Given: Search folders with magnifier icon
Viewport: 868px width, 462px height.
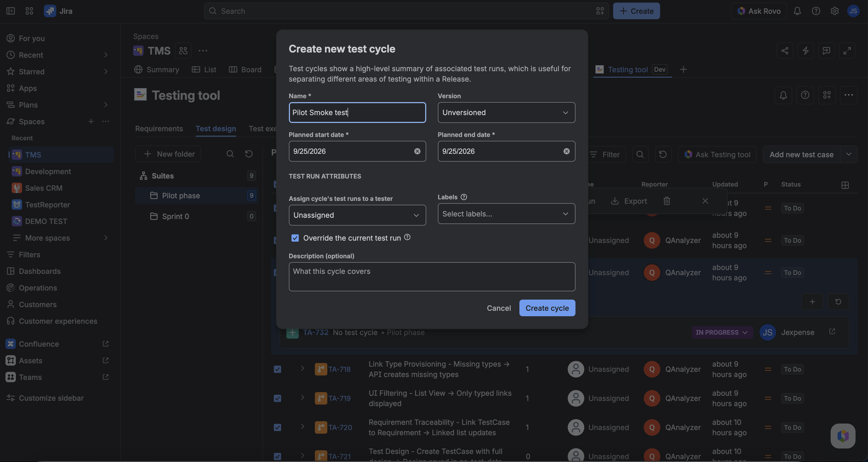Looking at the screenshot, I should pos(230,154).
